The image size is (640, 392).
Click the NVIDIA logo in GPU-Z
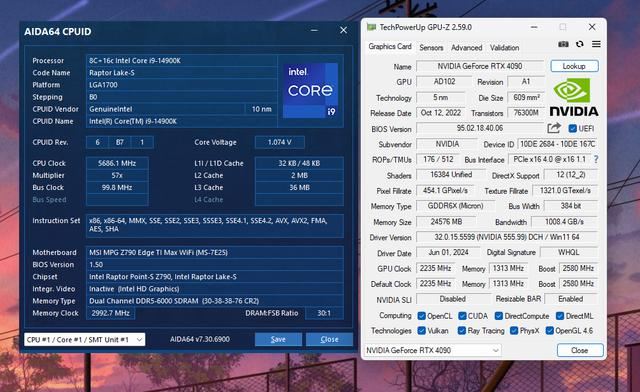click(573, 98)
